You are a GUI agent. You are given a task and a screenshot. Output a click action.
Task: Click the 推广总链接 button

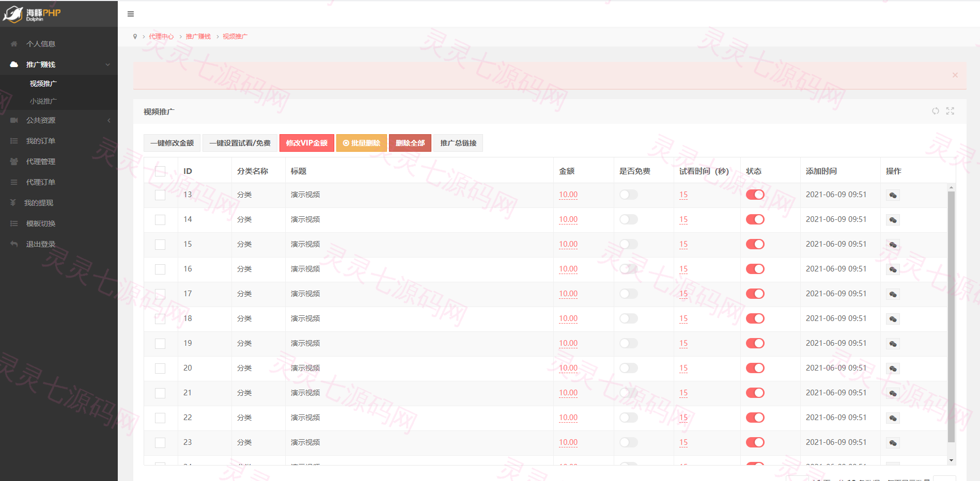coord(458,143)
